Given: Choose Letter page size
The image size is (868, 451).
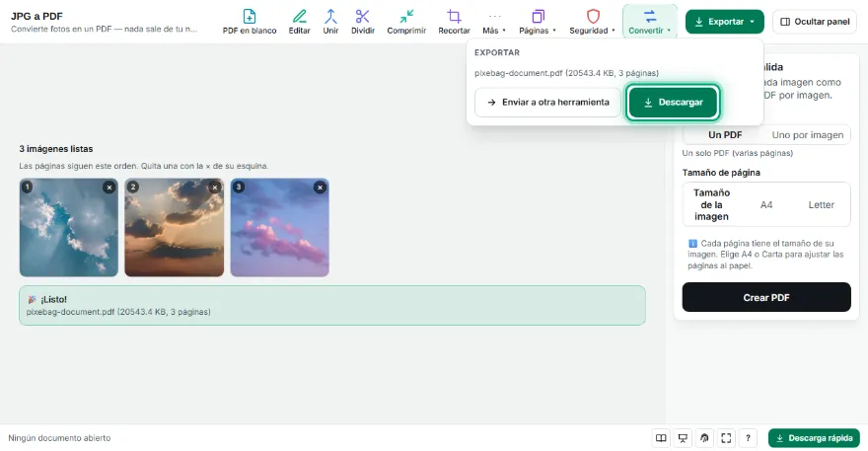Looking at the screenshot, I should (x=821, y=204).
